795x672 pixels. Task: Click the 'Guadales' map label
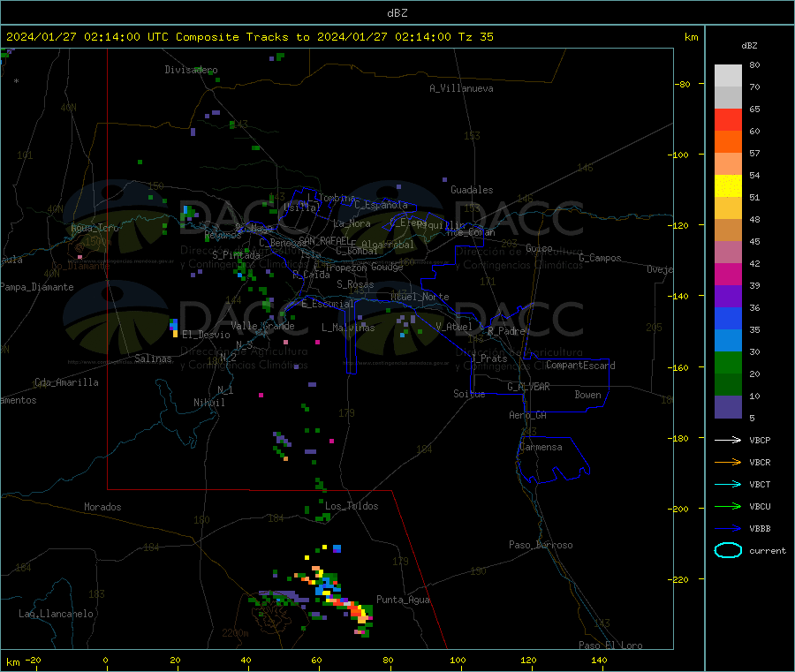[x=472, y=190]
